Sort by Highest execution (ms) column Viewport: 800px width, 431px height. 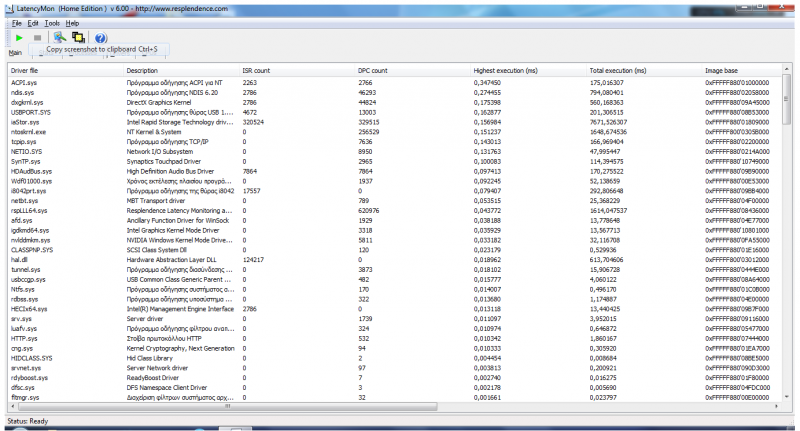507,71
